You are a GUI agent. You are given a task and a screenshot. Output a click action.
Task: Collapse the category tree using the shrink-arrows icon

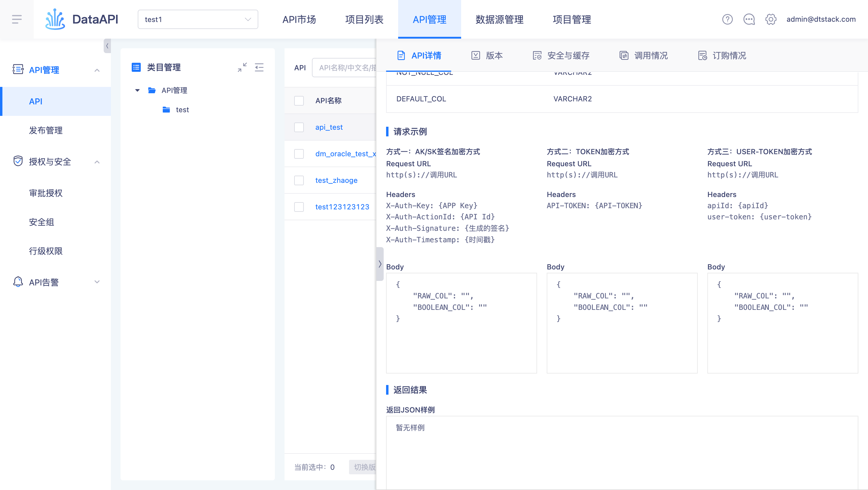pos(242,68)
